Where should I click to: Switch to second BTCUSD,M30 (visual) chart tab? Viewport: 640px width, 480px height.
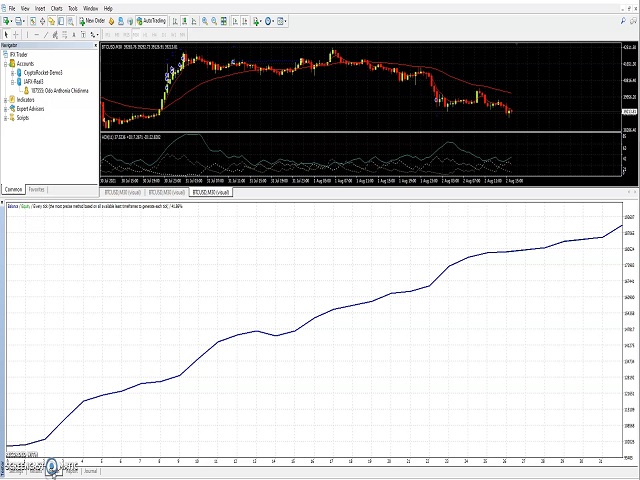coord(167,192)
